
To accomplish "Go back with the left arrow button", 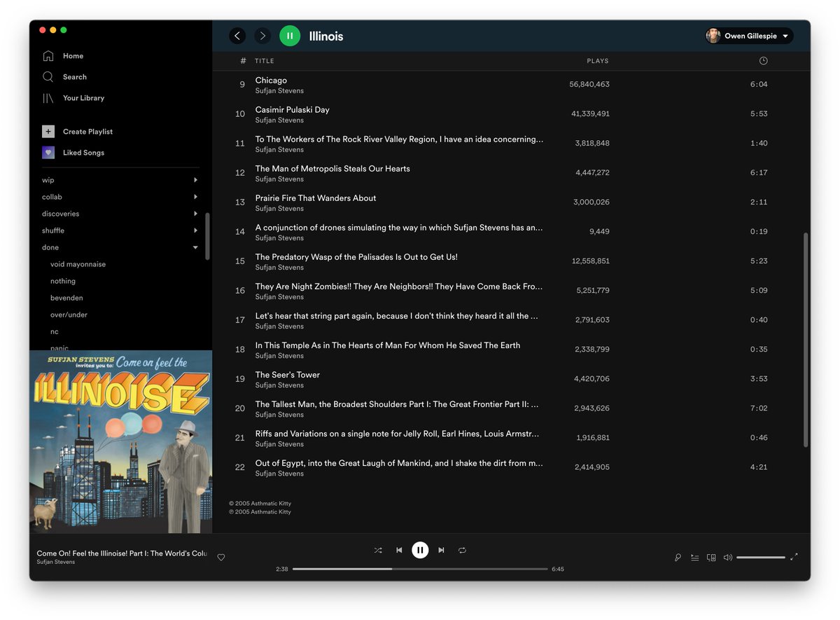I will 238,36.
